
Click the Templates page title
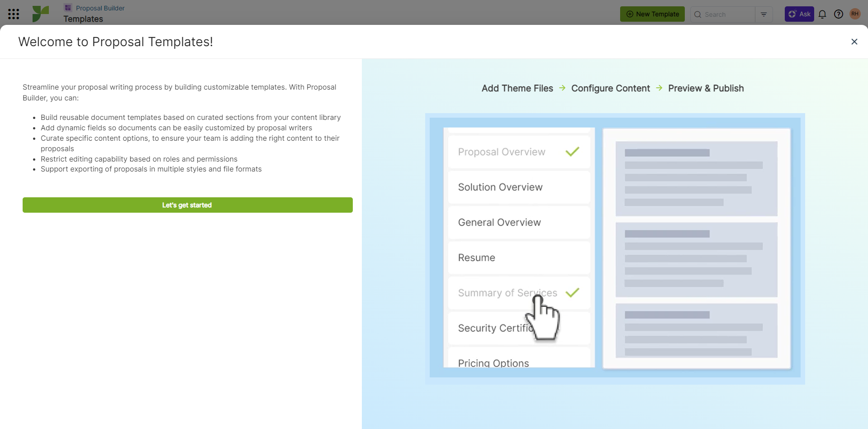83,19
